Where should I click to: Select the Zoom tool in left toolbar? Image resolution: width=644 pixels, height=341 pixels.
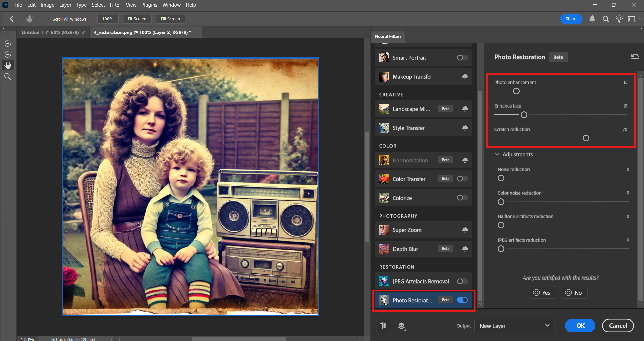pos(8,77)
